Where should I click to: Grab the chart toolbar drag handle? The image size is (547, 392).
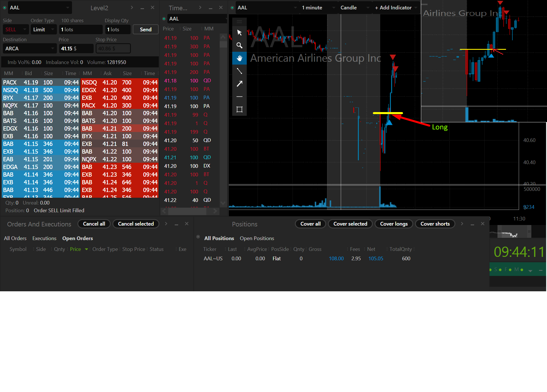coord(239,22)
